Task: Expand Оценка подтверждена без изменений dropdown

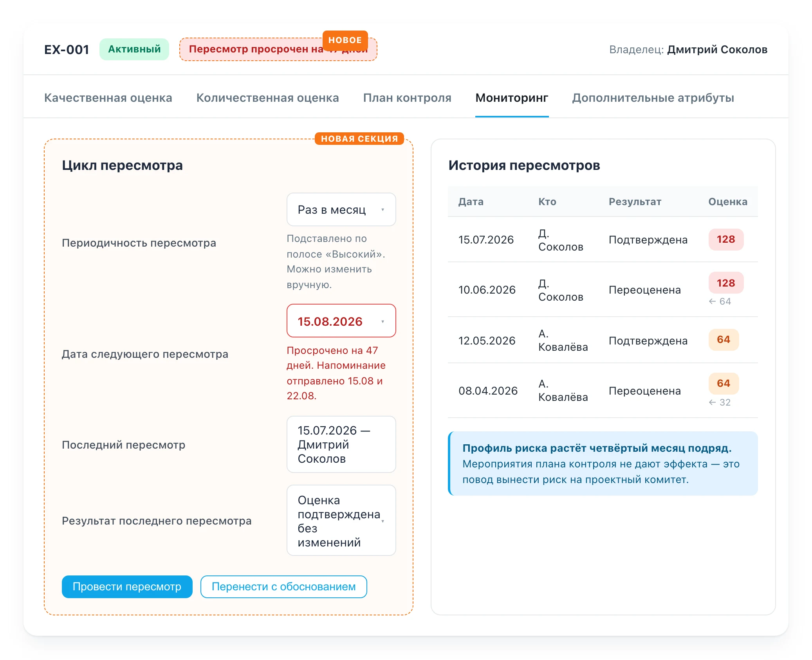Action: pos(341,521)
